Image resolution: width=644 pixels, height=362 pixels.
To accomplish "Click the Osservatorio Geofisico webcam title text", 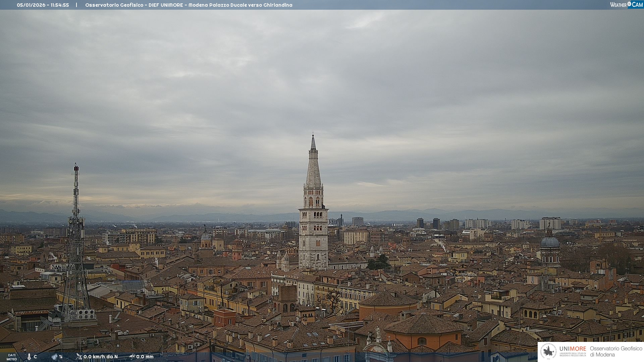I will [x=189, y=5].
